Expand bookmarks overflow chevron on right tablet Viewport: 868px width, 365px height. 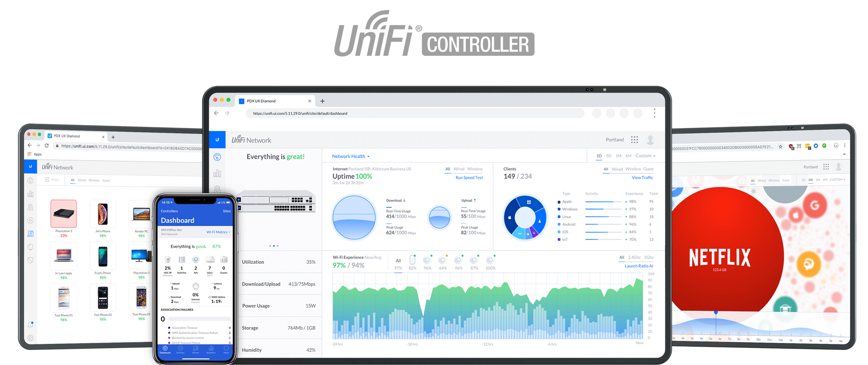click(x=844, y=154)
